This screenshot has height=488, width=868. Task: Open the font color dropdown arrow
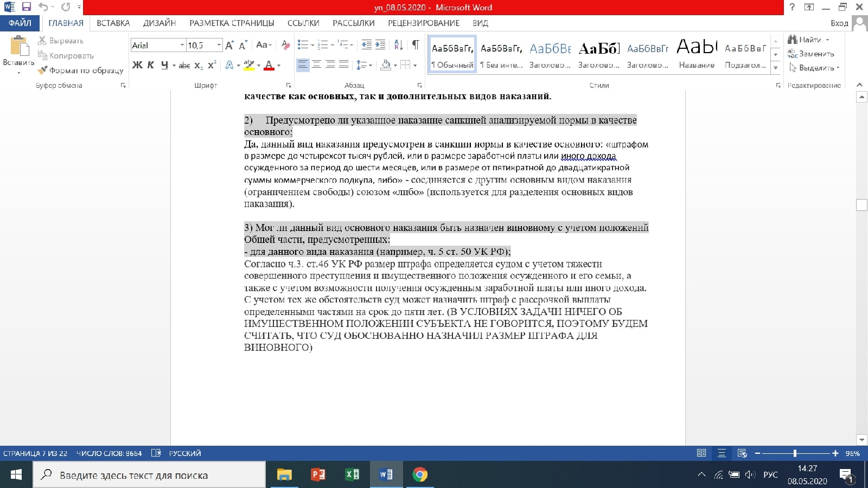pyautogui.click(x=279, y=65)
